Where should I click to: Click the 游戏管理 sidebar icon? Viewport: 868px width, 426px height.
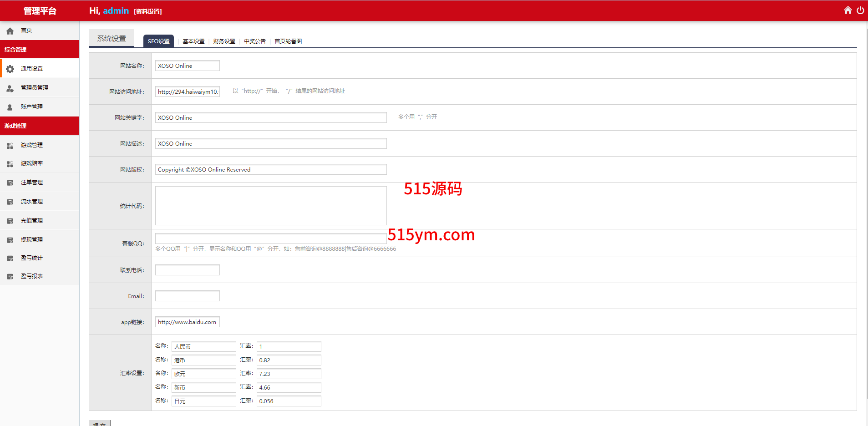click(x=10, y=146)
